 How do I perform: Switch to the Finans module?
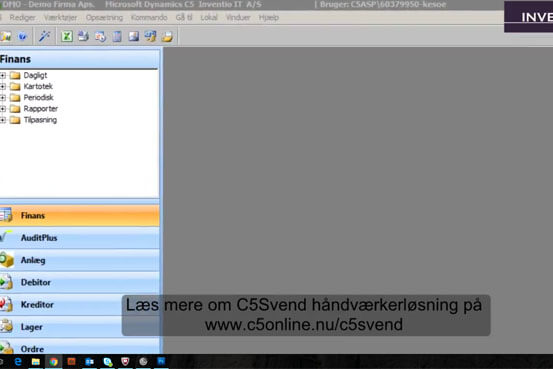point(80,215)
